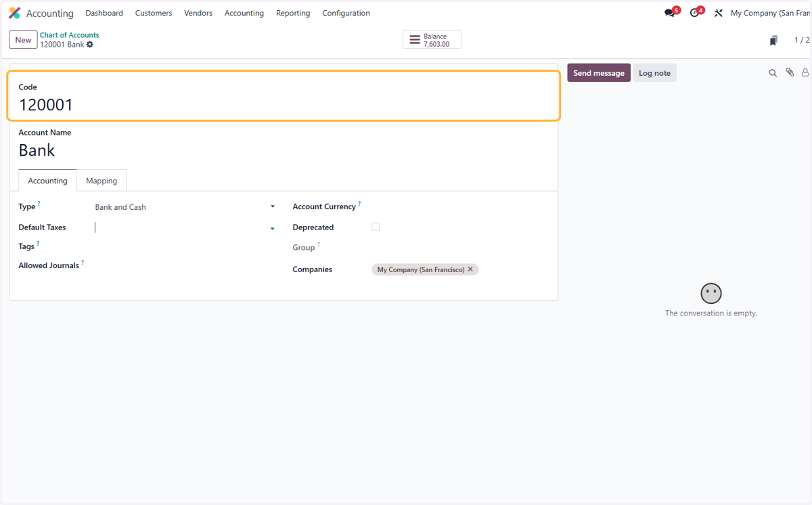Show Group field help tooltip
Screen dimensions: 812x505
319,244
